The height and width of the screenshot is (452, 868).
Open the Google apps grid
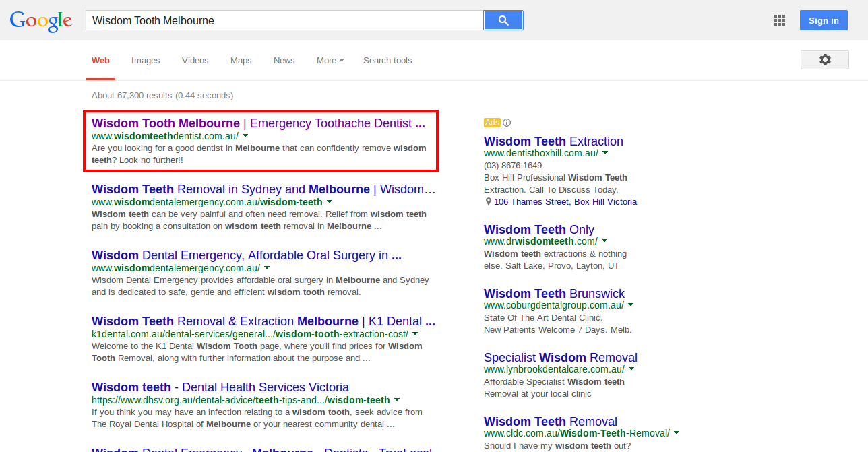[780, 20]
